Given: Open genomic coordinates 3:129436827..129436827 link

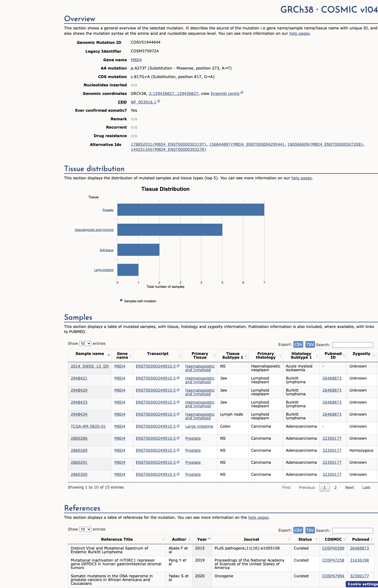Looking at the screenshot, I should (174, 94).
